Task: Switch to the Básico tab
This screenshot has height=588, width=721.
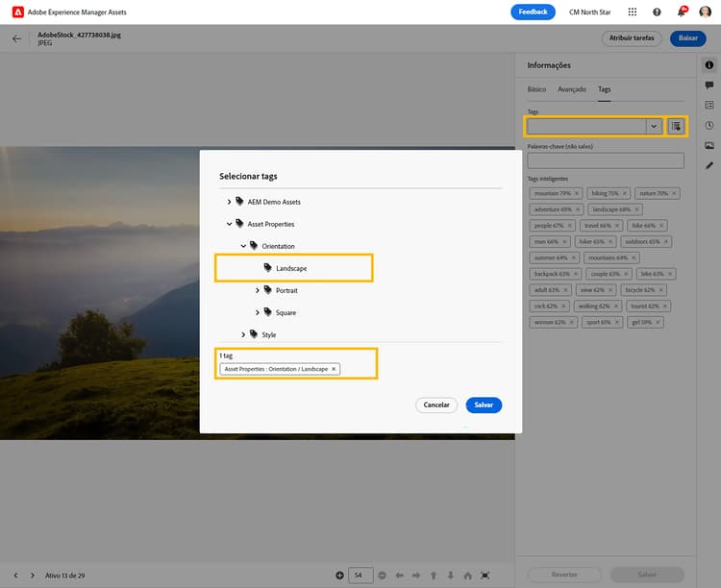Action: tap(536, 89)
